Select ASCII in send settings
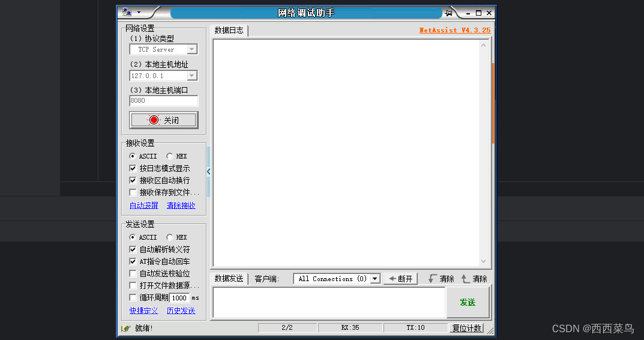Viewport: 644px width, 340px height. tap(132, 237)
